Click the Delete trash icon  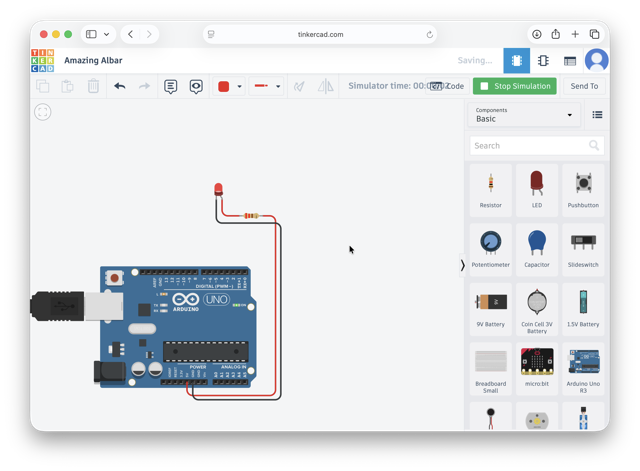click(93, 86)
